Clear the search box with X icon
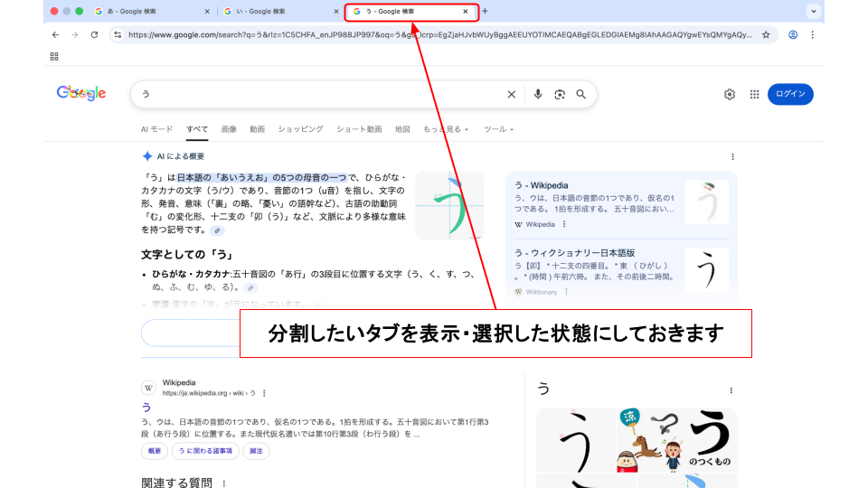 [x=512, y=94]
